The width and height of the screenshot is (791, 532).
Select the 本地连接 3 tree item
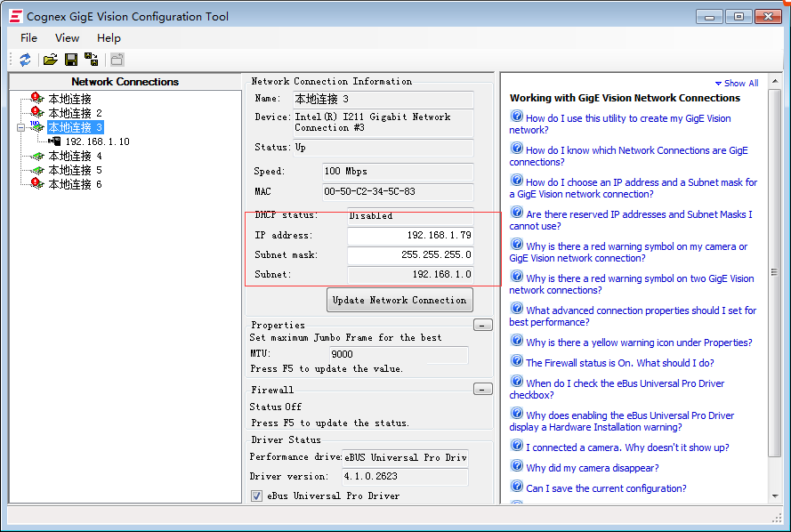click(75, 127)
